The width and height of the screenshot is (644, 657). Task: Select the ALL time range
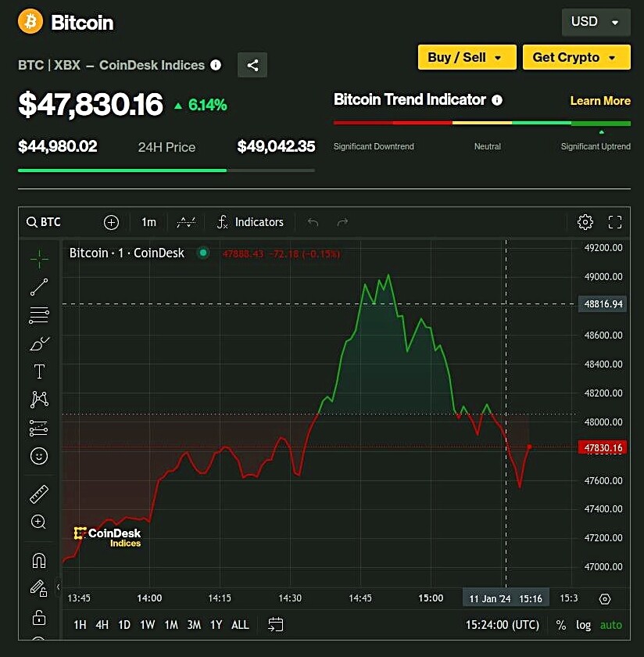(240, 625)
